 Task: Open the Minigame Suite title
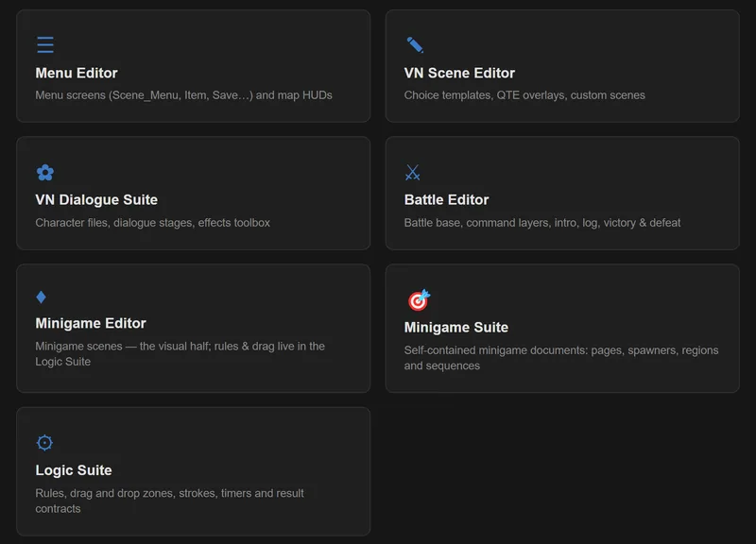(x=456, y=327)
